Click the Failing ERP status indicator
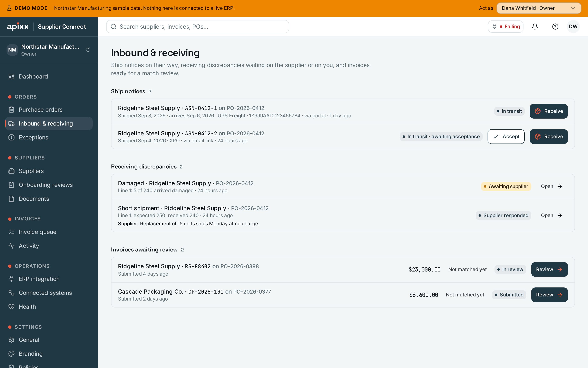The width and height of the screenshot is (588, 368). [x=506, y=27]
